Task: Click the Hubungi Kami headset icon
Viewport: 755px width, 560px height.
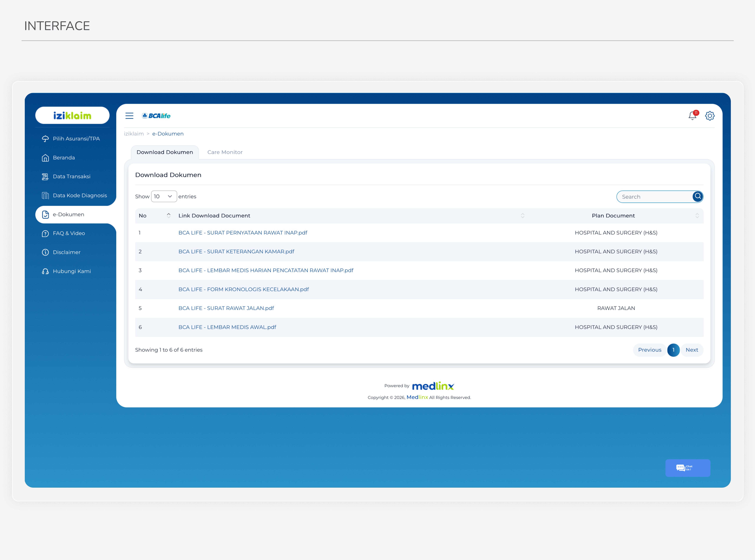Action: tap(45, 271)
